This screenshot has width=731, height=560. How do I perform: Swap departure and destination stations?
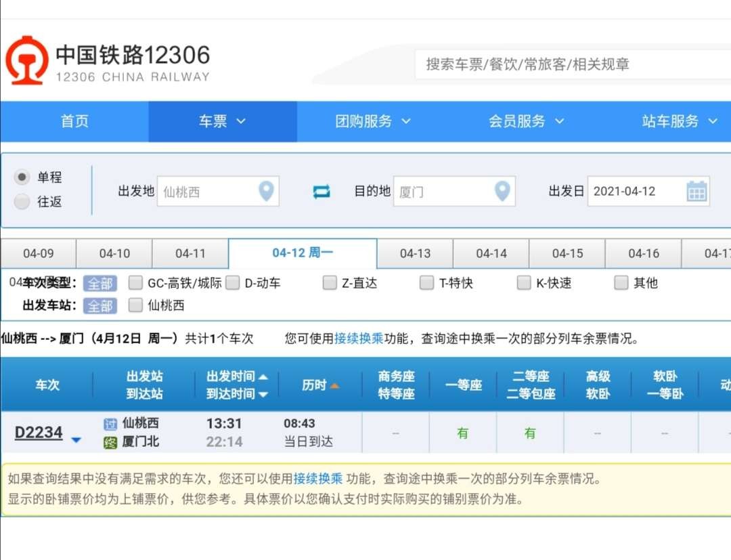coord(322,191)
